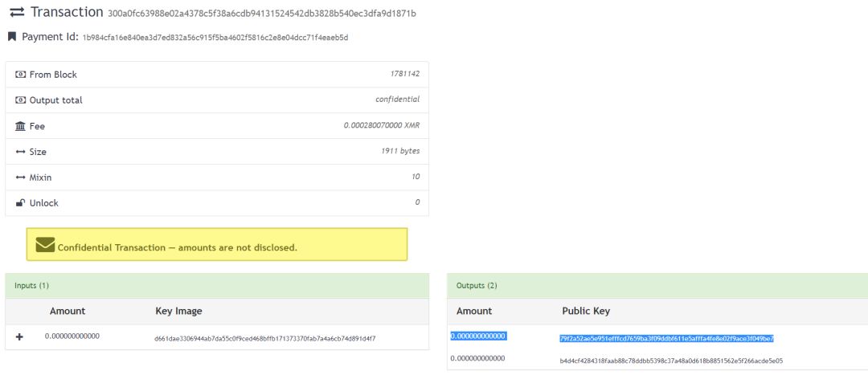Click the Fee value 0.000280070000 XMR
Viewport: 868px width, 375px height.
pyautogui.click(x=382, y=125)
